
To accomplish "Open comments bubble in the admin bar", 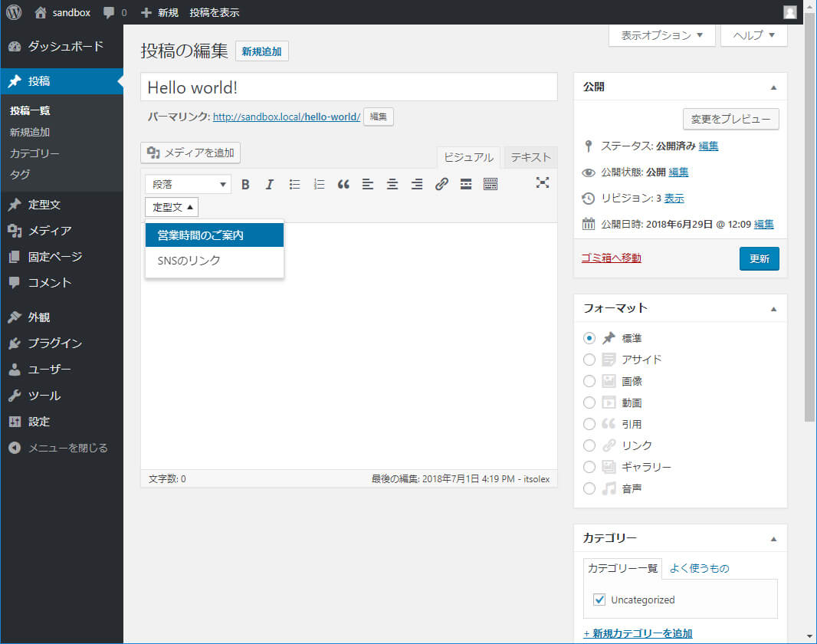I will 109,12.
